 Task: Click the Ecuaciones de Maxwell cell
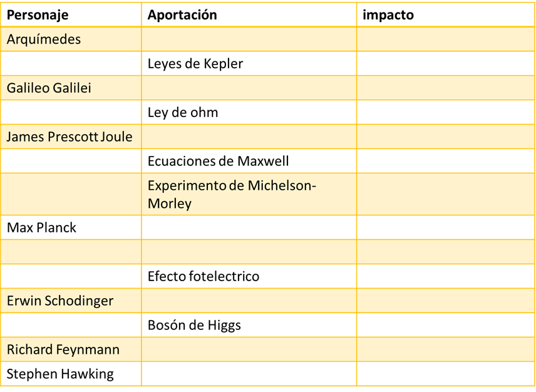point(219,162)
